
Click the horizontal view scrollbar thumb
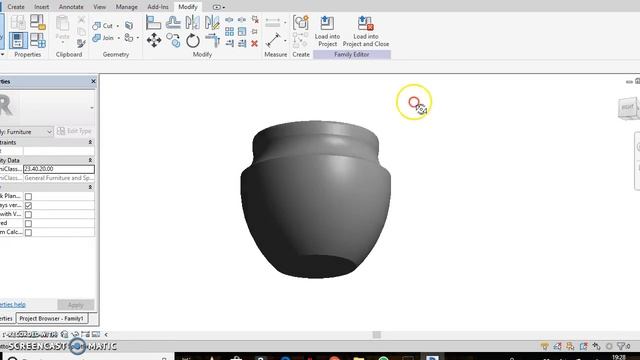377,335
